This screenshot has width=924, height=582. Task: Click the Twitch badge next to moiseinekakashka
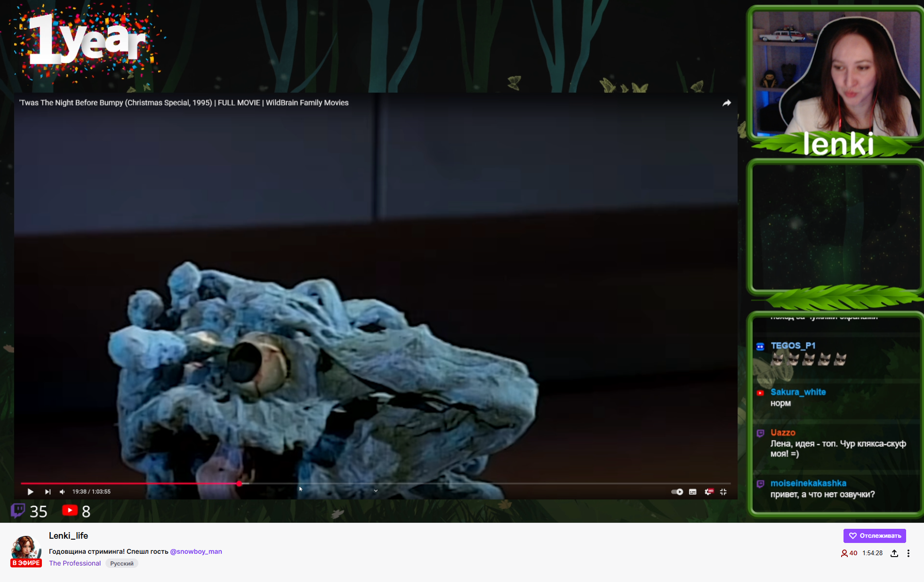click(760, 484)
